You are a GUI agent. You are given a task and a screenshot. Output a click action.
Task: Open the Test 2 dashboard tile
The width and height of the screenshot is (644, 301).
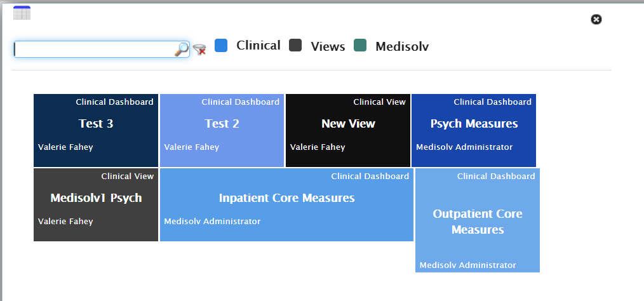[x=222, y=124]
